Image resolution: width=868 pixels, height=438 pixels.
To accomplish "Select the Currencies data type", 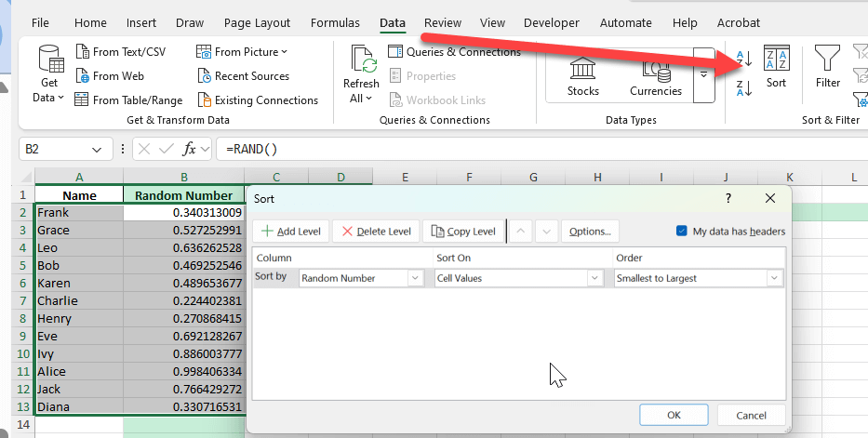I will (x=656, y=77).
